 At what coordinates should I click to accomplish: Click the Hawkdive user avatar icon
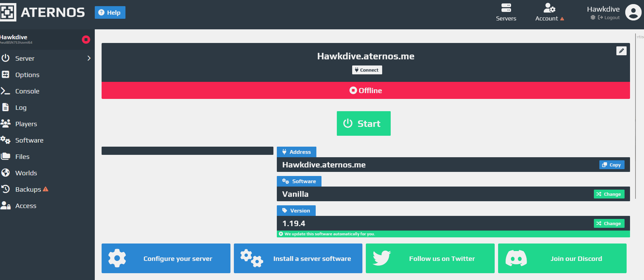click(633, 12)
